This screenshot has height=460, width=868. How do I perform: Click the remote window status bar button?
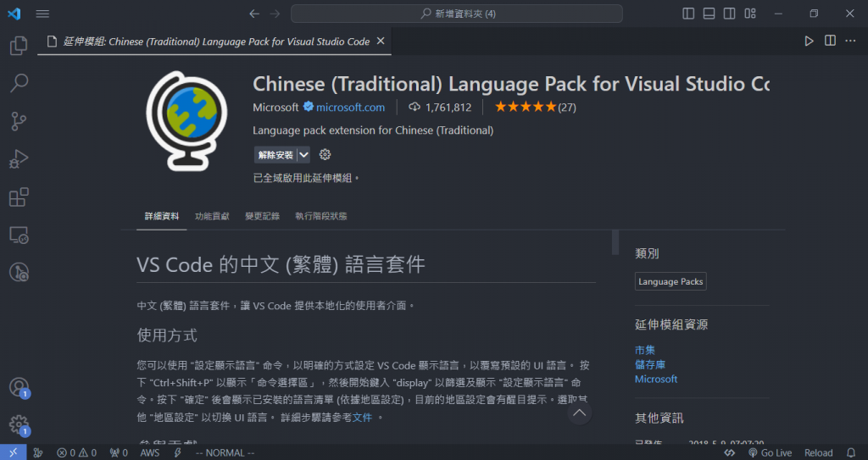(14, 453)
